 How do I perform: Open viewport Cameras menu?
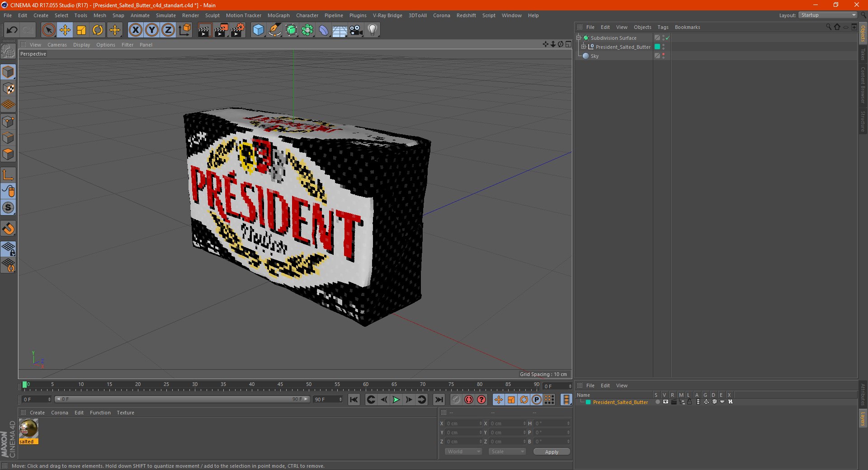[x=57, y=45]
